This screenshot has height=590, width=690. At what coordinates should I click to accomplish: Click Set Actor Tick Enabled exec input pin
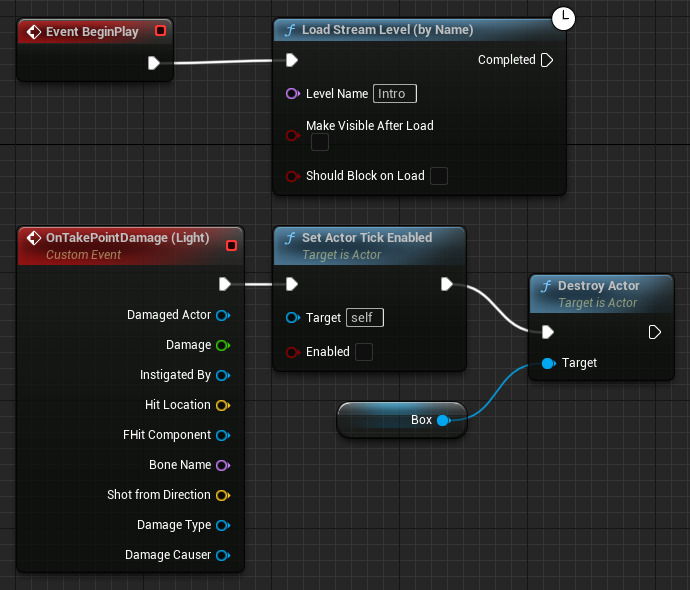292,284
